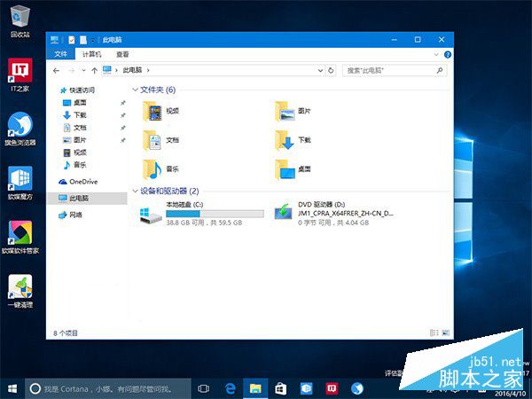532x399 pixels.
Task: Open the 查看 ribbon tab
Action: (x=122, y=54)
